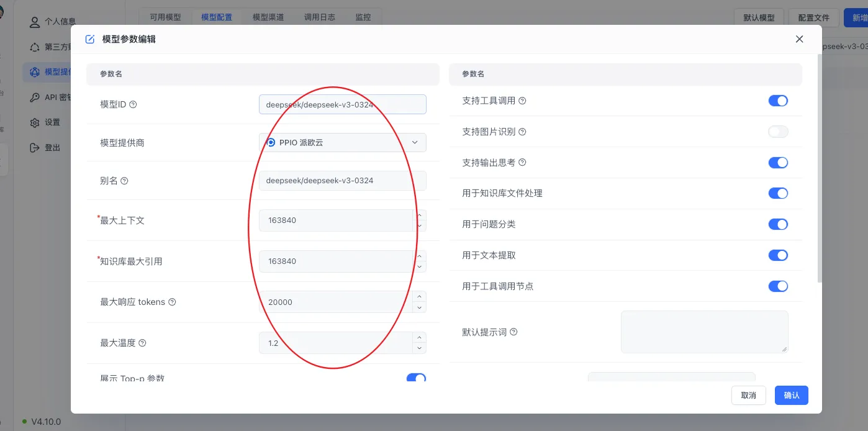Enable the 支持图片识别 toggle
The height and width of the screenshot is (431, 868).
pos(778,131)
